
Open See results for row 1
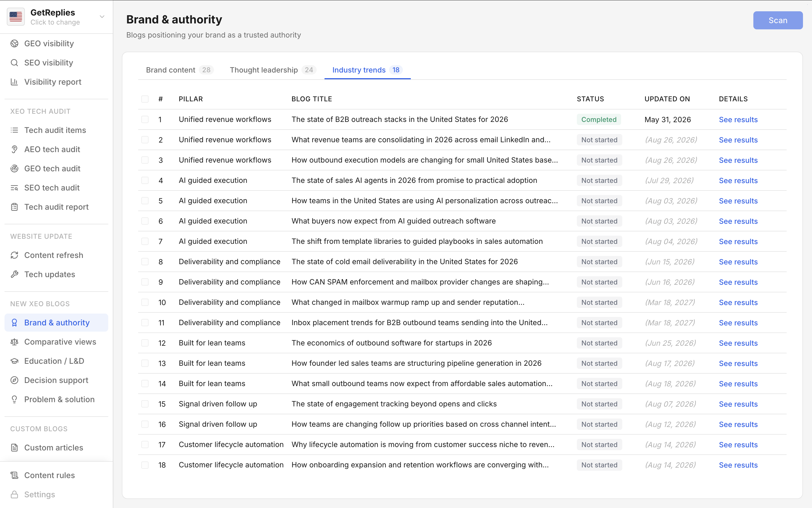tap(738, 120)
